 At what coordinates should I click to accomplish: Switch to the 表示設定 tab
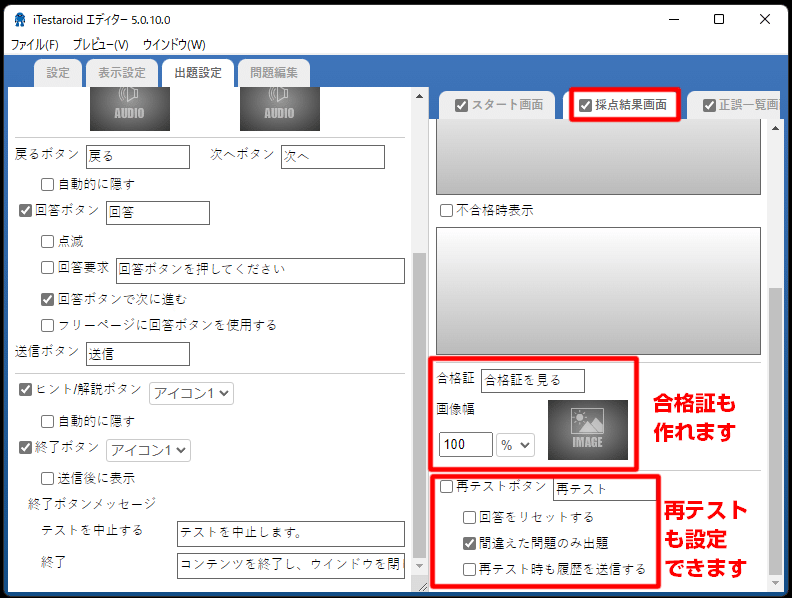click(122, 73)
